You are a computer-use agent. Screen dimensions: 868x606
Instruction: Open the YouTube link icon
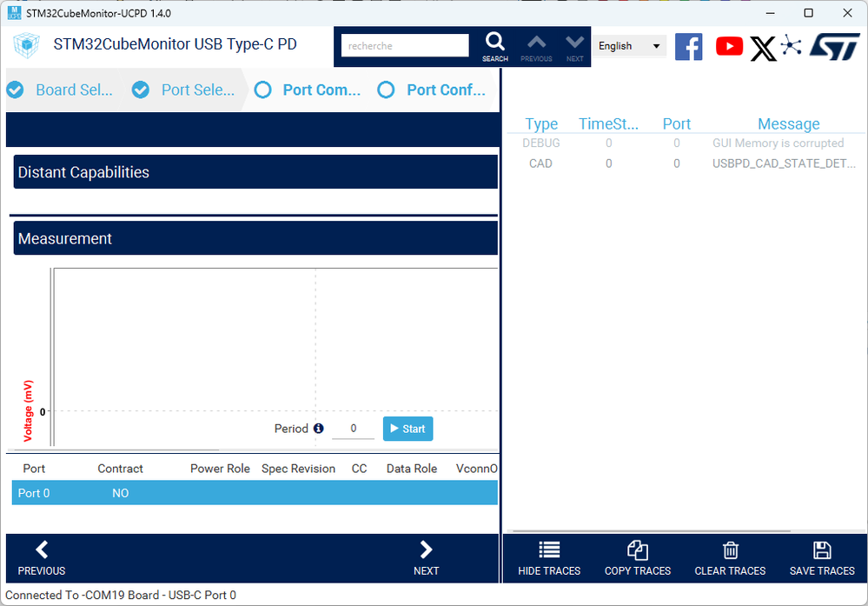[x=729, y=47]
